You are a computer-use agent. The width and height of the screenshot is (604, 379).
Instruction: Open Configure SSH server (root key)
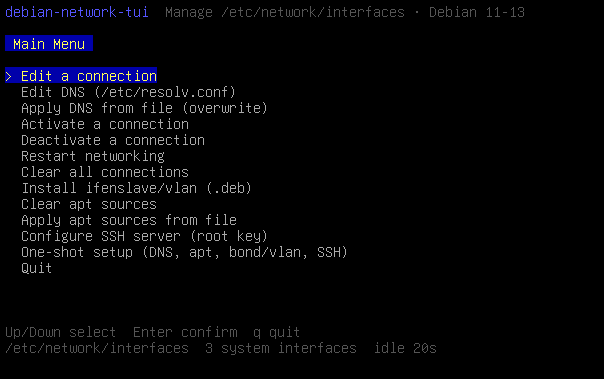144,236
